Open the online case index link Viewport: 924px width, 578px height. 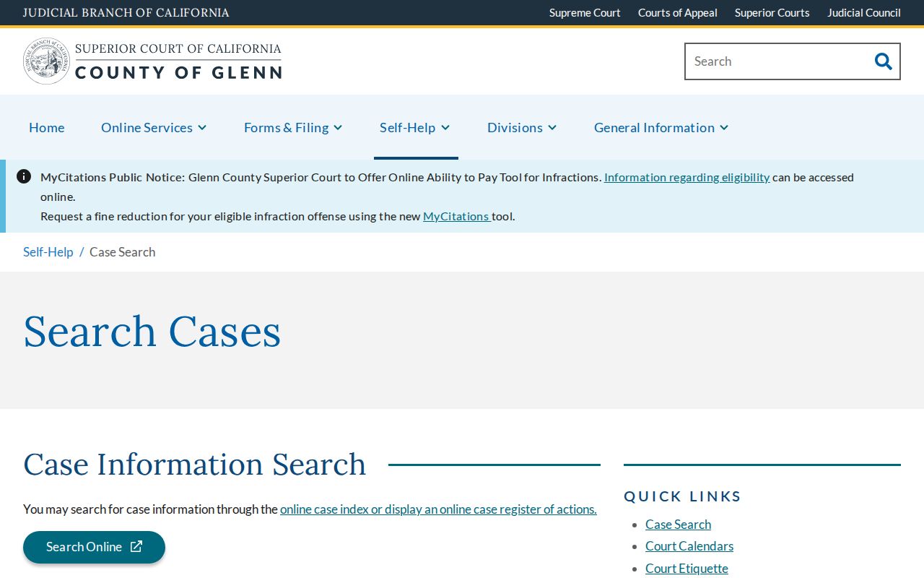[438, 509]
